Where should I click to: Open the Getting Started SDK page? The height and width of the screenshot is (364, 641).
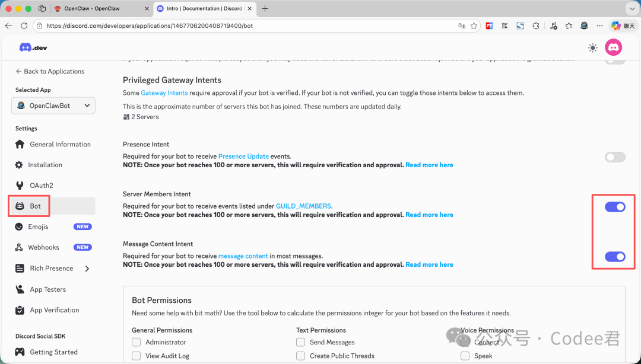click(53, 352)
